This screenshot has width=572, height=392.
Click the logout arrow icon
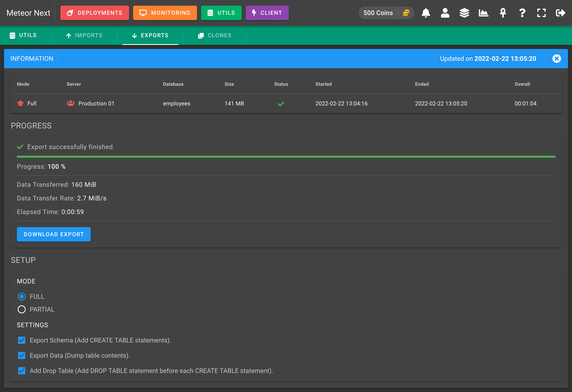pos(560,13)
